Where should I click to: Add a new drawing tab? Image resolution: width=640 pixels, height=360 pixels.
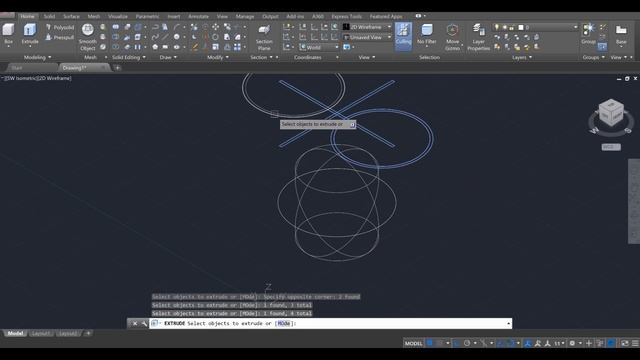pyautogui.click(x=118, y=68)
